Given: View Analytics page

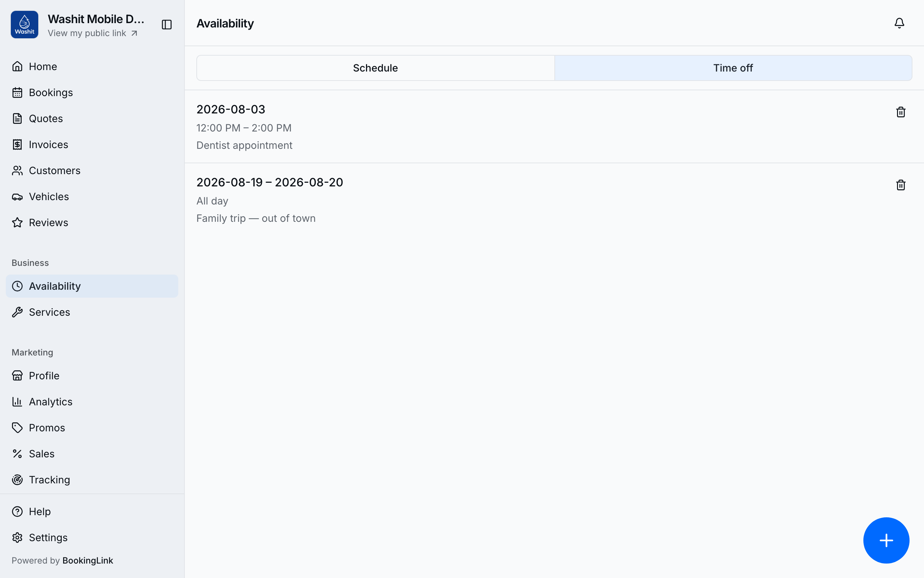Looking at the screenshot, I should click(92, 402).
